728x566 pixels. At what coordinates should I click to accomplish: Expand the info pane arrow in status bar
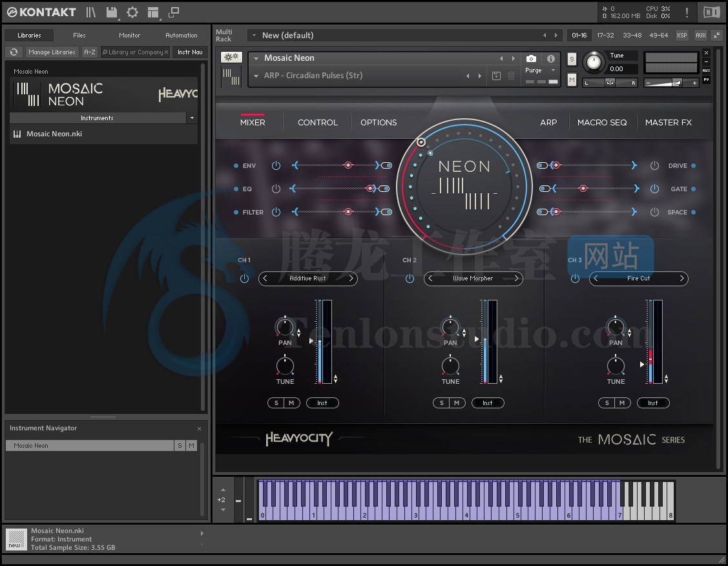202,534
